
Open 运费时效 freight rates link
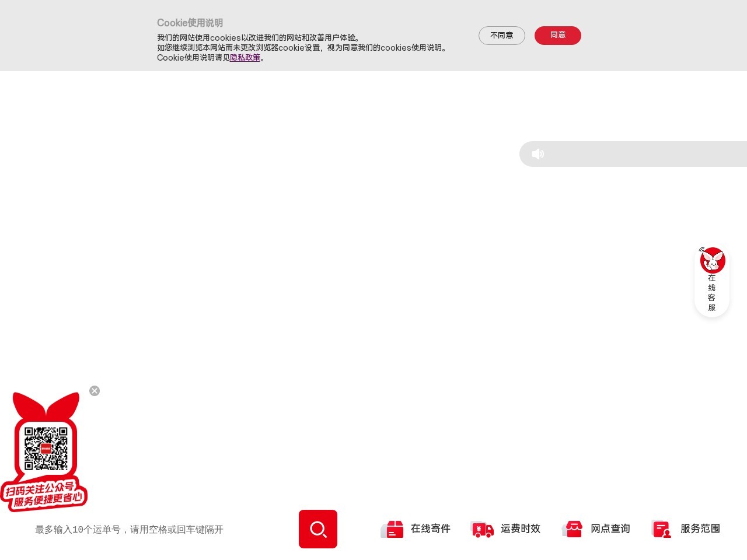coord(521,528)
